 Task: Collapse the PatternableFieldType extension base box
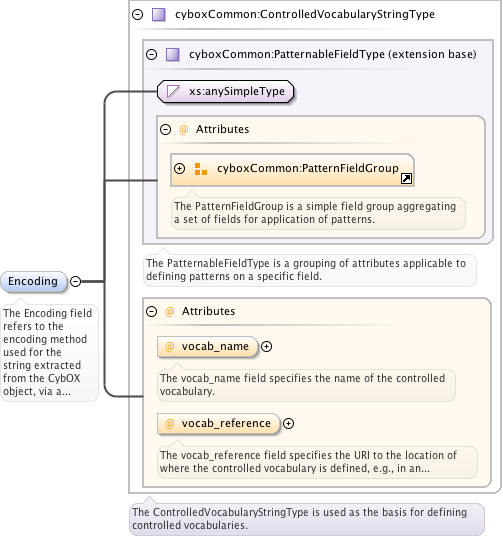pos(152,55)
